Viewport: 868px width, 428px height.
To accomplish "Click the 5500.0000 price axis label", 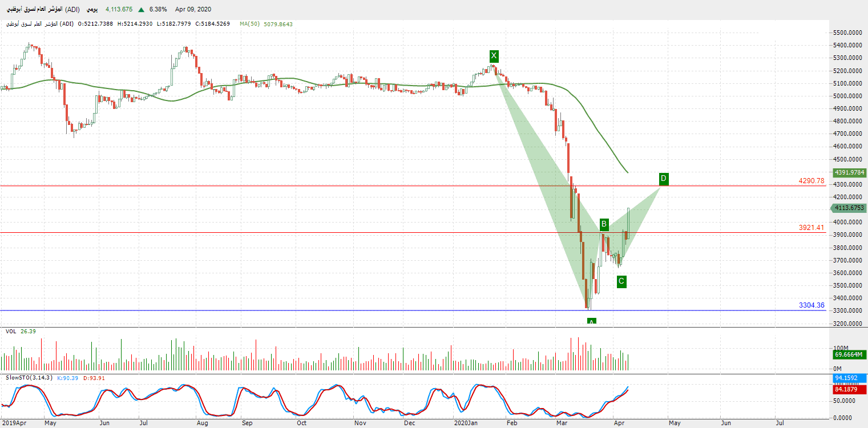I will tap(847, 33).
